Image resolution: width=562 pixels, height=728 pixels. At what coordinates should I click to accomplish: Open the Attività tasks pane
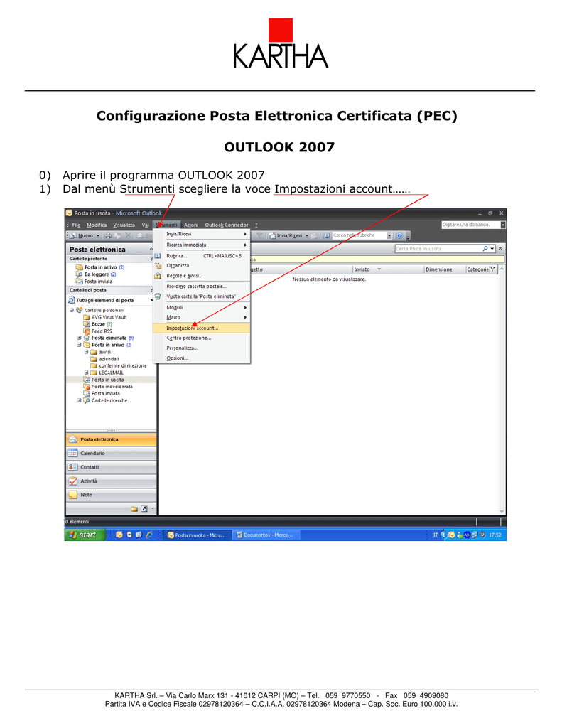(111, 481)
